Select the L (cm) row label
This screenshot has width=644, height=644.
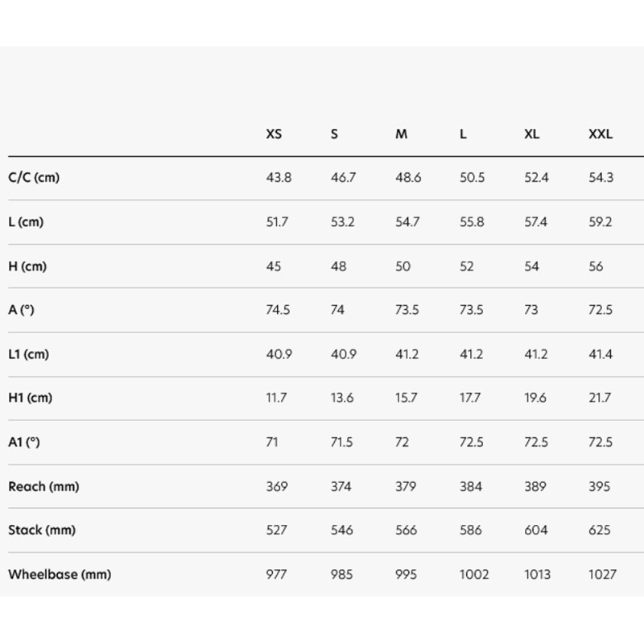pyautogui.click(x=26, y=222)
